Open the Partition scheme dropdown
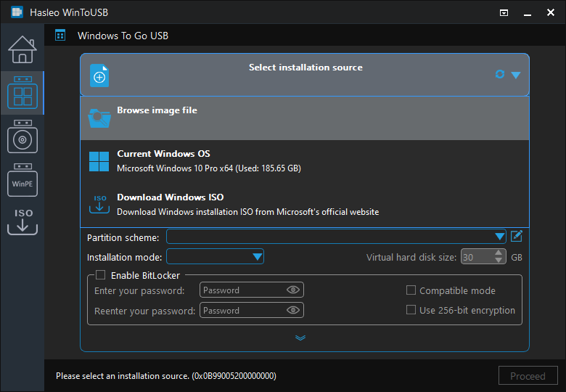566x392 pixels. [336, 237]
